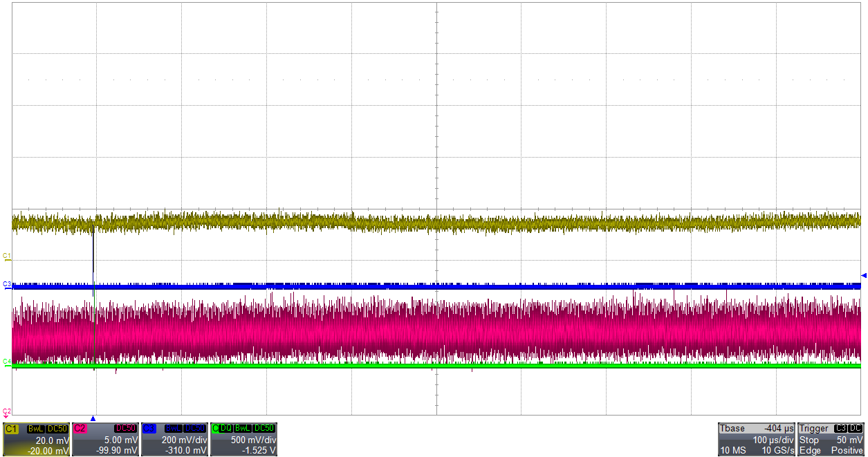Click the BwL badge in C3 descriptor

[174, 429]
